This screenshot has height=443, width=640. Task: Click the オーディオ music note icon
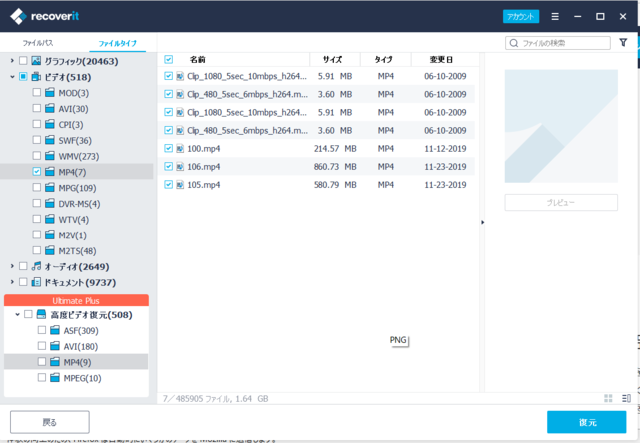click(36, 267)
